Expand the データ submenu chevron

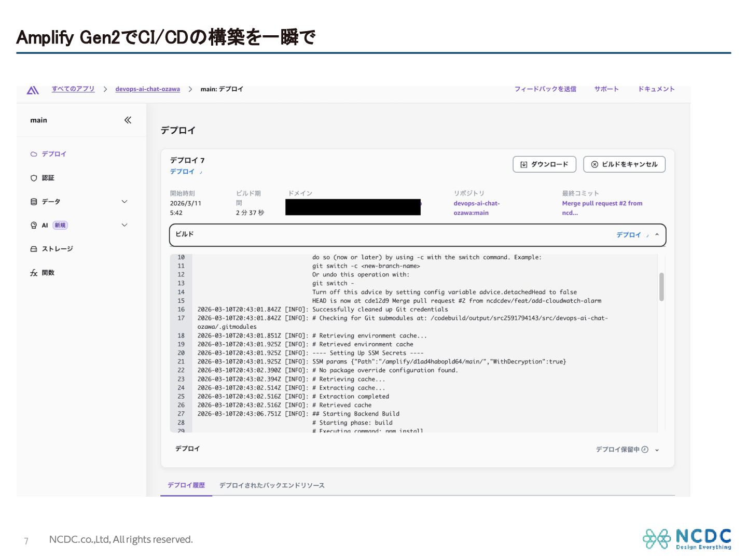click(x=125, y=202)
